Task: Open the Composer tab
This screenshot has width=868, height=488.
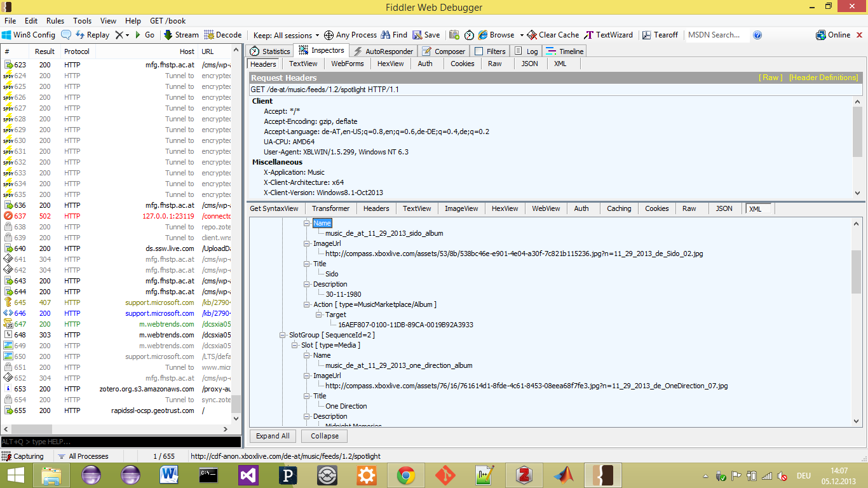Action: click(x=444, y=51)
